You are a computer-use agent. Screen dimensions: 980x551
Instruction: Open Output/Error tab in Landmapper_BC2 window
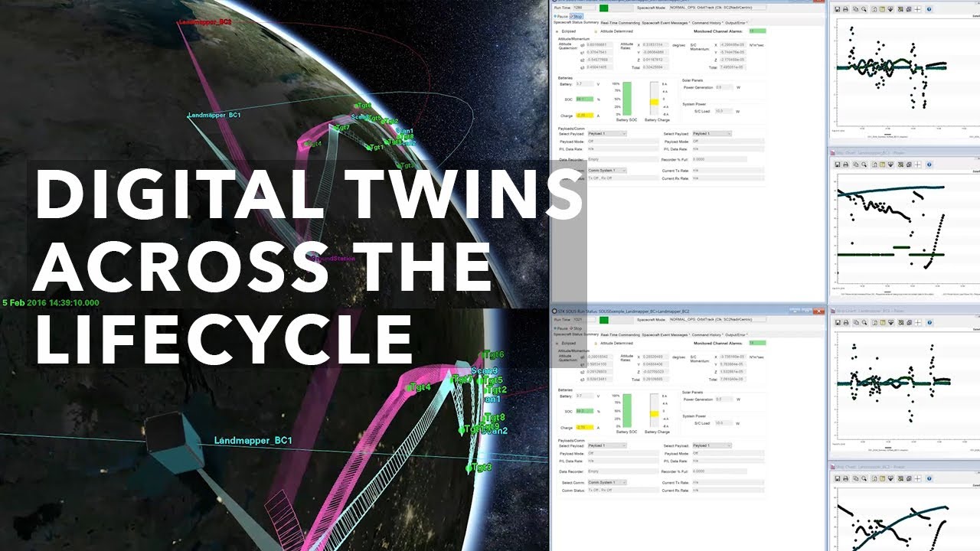pos(737,334)
